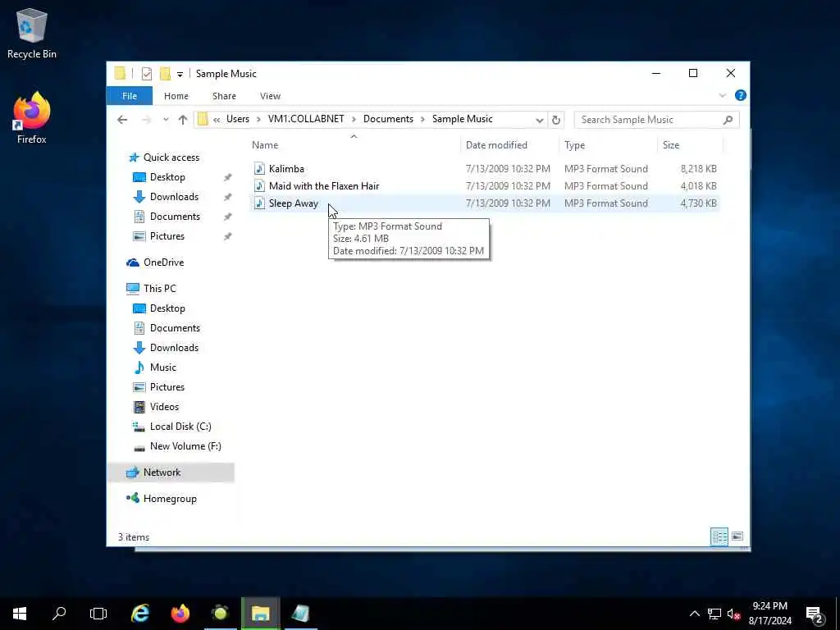The height and width of the screenshot is (630, 840).
Task: Expand the ribbon with the chevron
Action: [x=722, y=95]
